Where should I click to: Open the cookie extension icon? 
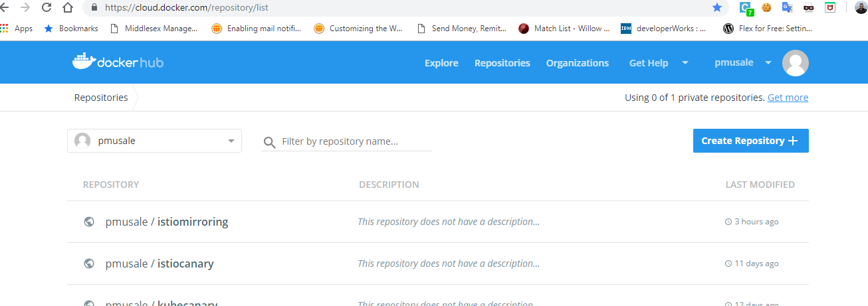tap(766, 7)
